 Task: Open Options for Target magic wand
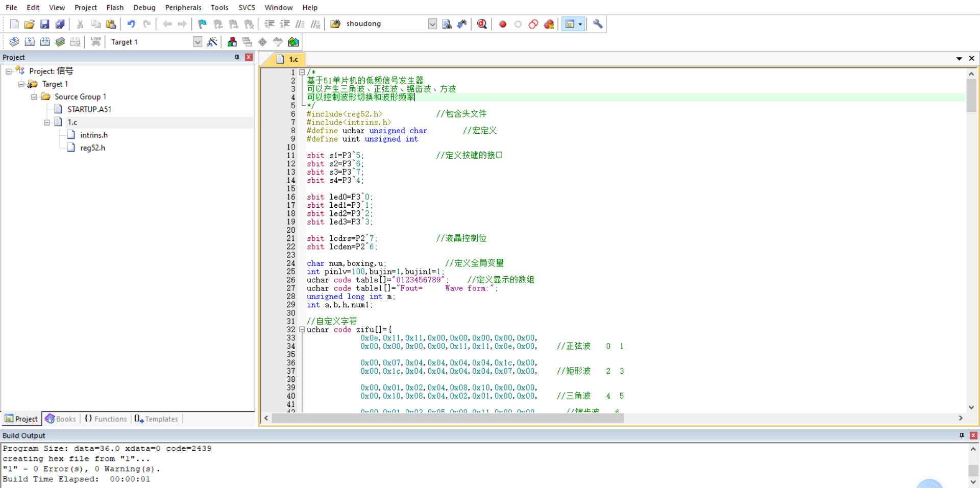click(x=212, y=42)
